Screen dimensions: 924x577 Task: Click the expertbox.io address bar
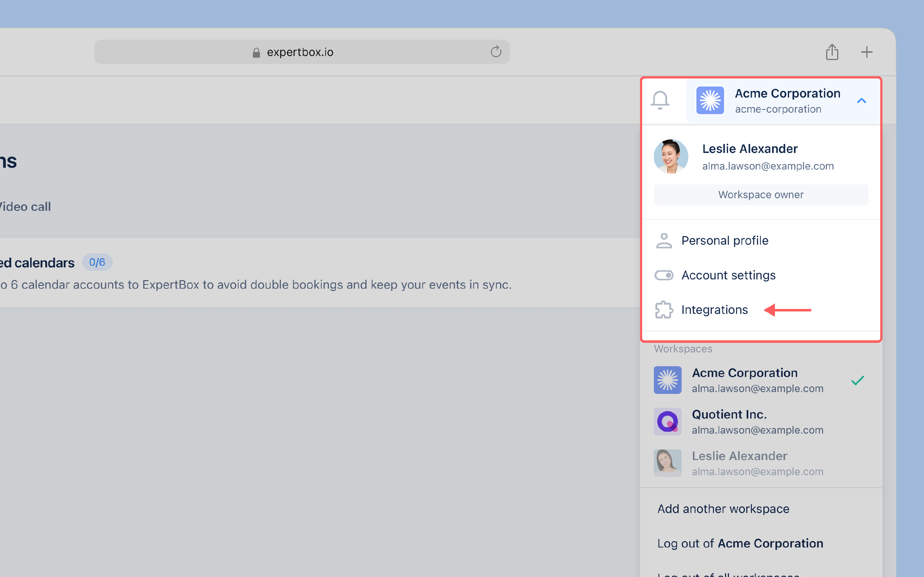coord(300,52)
